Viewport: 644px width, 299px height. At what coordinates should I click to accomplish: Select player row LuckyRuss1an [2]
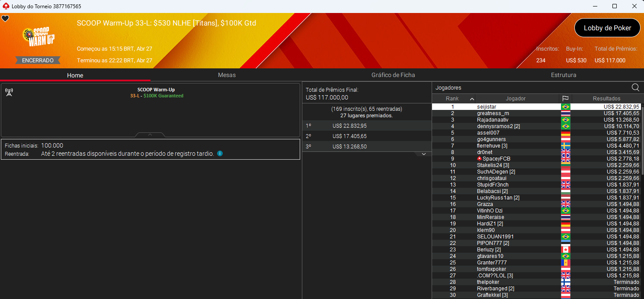pyautogui.click(x=536, y=198)
